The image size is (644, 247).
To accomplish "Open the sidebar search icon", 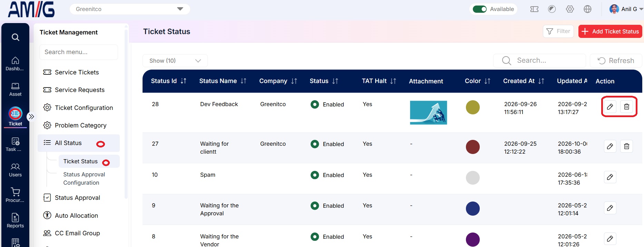I will coord(15,37).
